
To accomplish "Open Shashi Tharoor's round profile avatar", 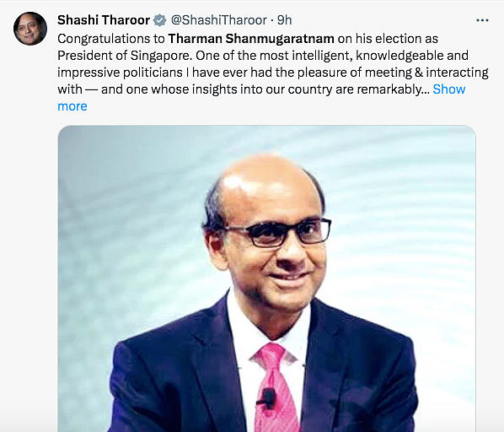I will pyautogui.click(x=30, y=29).
